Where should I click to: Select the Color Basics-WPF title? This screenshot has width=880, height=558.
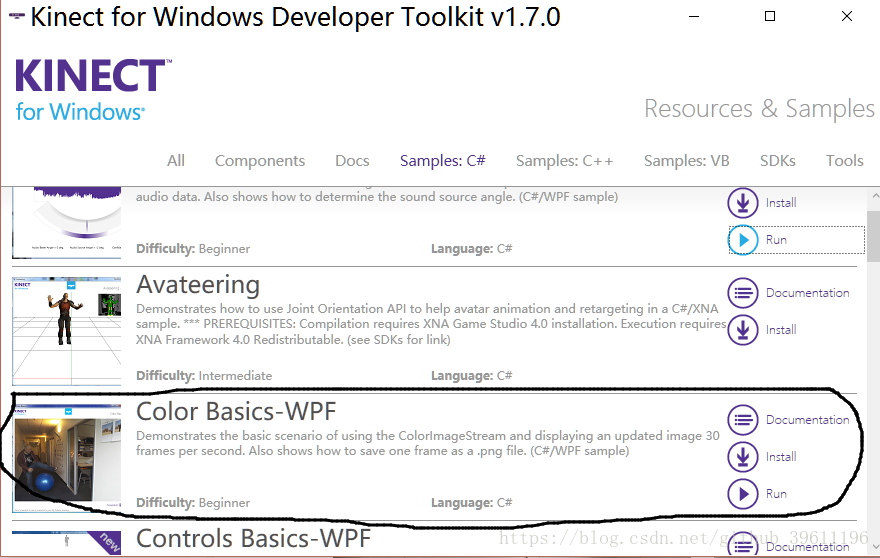236,411
